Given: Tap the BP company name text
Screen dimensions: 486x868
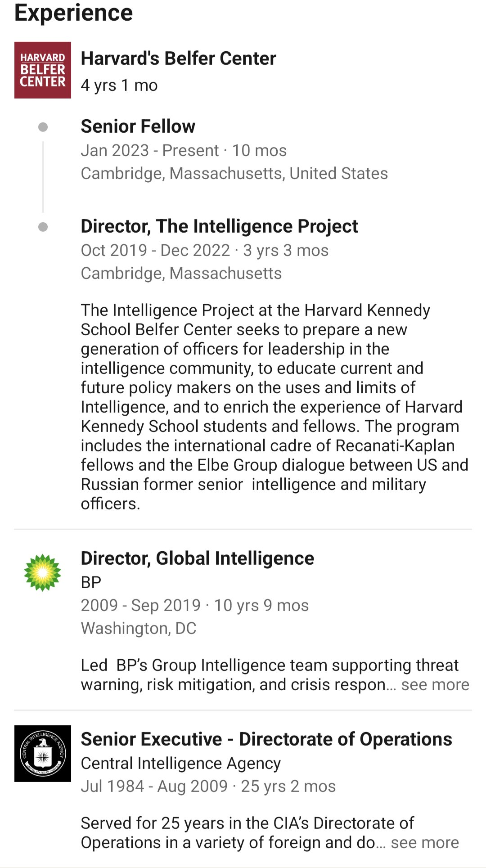Looking at the screenshot, I should [x=91, y=582].
